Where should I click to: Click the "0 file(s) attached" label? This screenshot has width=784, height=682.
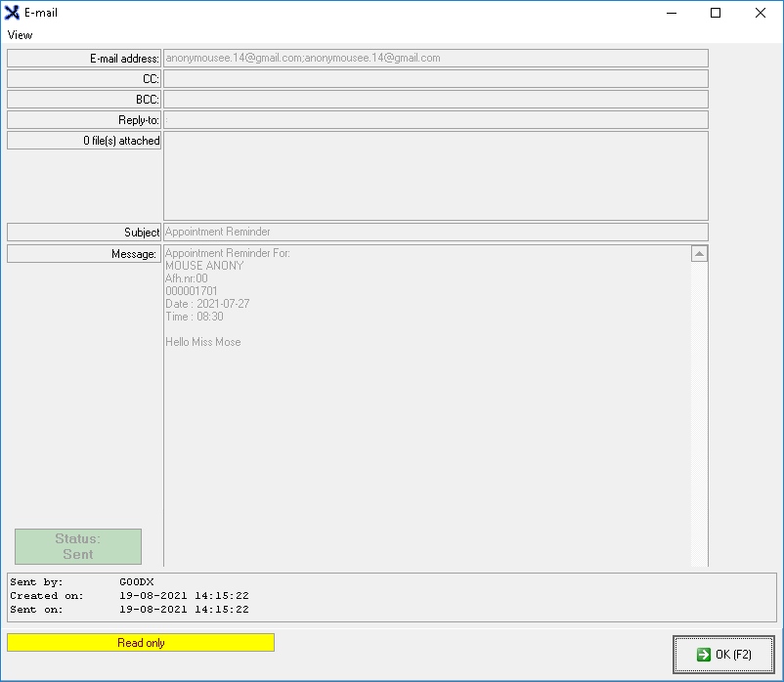click(84, 141)
